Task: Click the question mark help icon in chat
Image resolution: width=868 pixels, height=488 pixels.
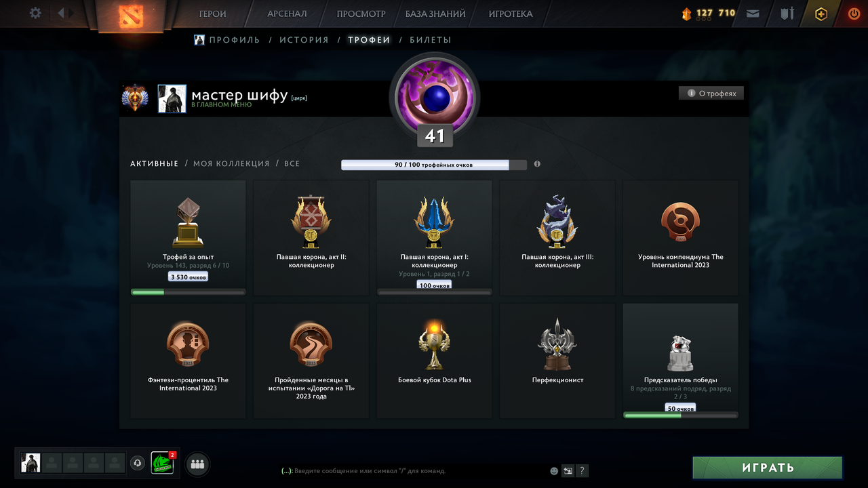Action: click(582, 470)
